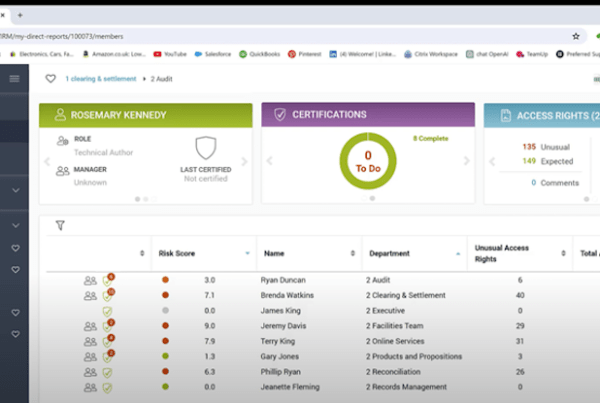Image resolution: width=600 pixels, height=403 pixels.
Task: Click the certification shield badge for Brenda Watkins
Action: coord(108,296)
